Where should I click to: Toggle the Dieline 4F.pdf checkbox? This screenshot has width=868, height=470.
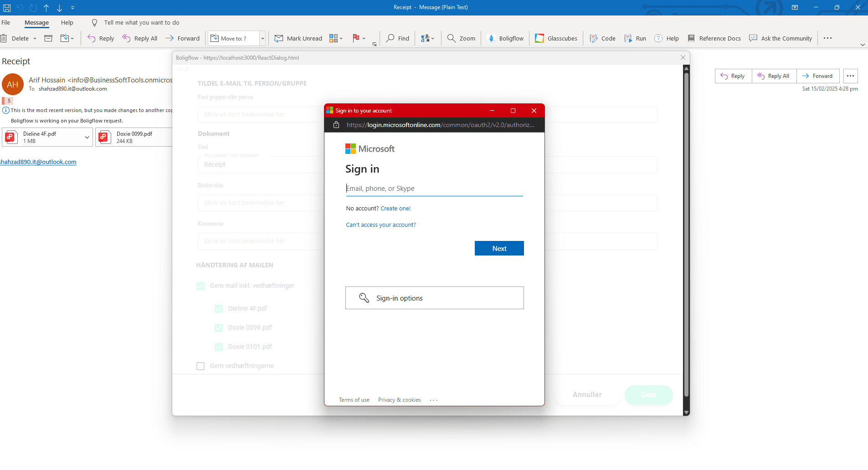click(219, 308)
